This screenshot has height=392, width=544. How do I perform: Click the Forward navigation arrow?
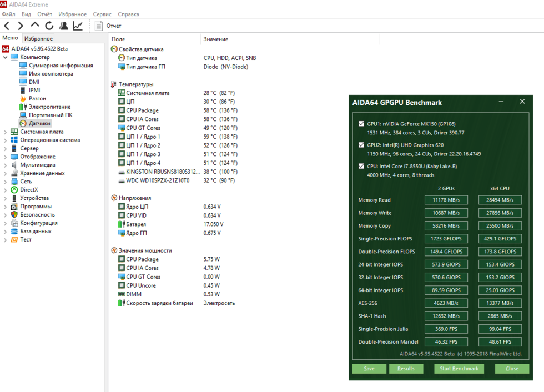pyautogui.click(x=21, y=26)
